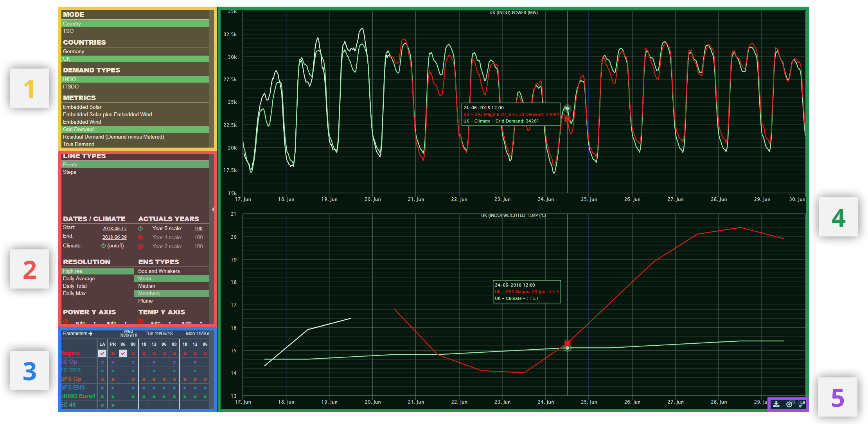Select the UKMO Euro4 Tue 19/06/18 12 cross
The width and height of the screenshot is (868, 424).
click(154, 397)
